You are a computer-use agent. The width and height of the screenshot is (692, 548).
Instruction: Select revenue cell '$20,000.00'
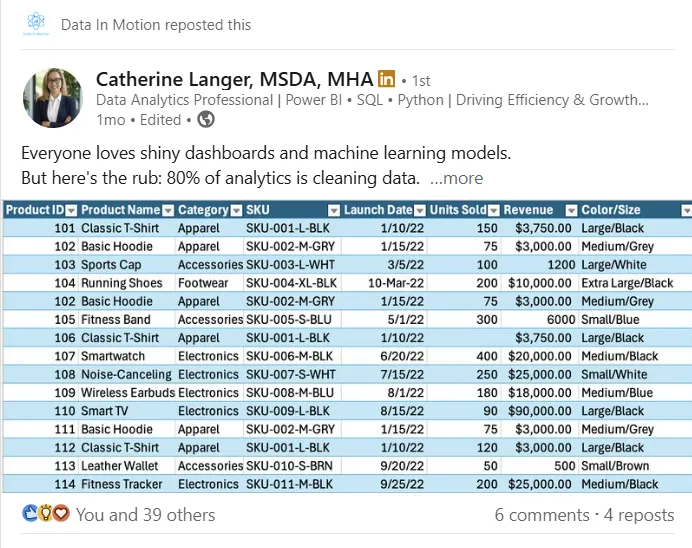(x=540, y=356)
